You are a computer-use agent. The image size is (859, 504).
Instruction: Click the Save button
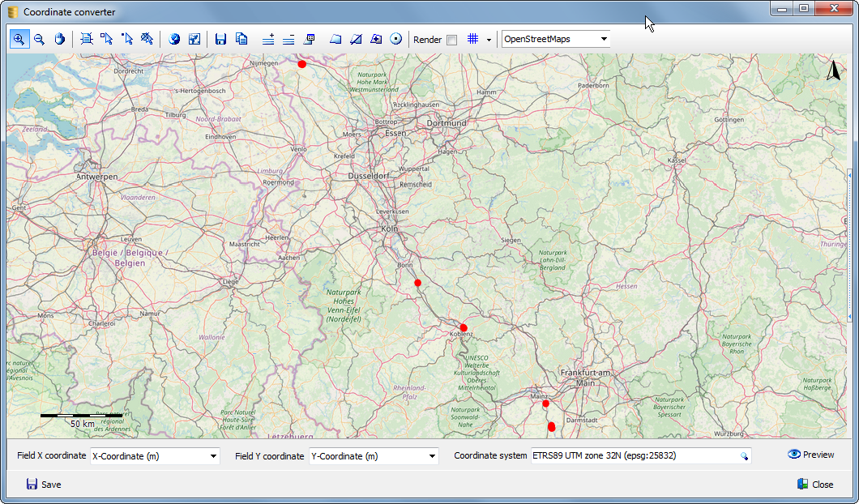point(44,485)
